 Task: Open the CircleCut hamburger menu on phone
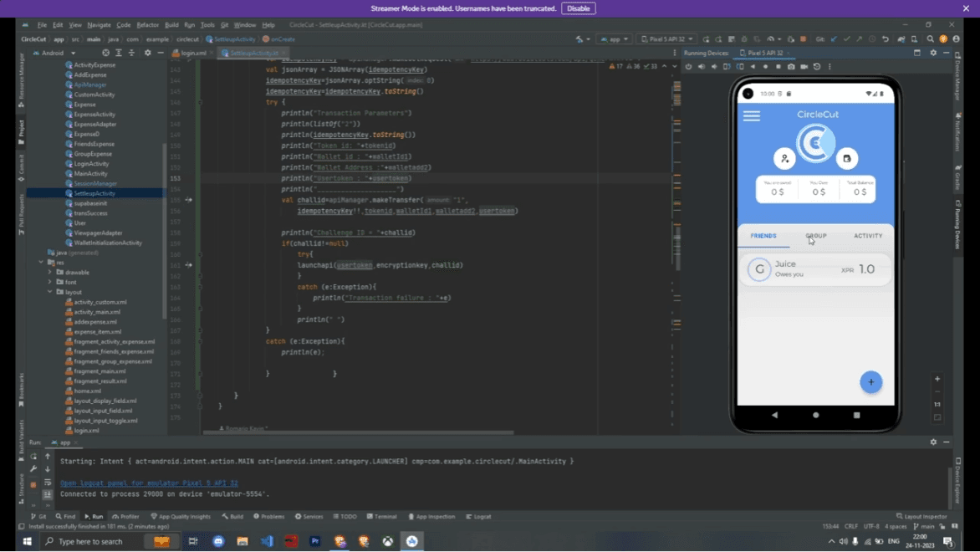752,115
